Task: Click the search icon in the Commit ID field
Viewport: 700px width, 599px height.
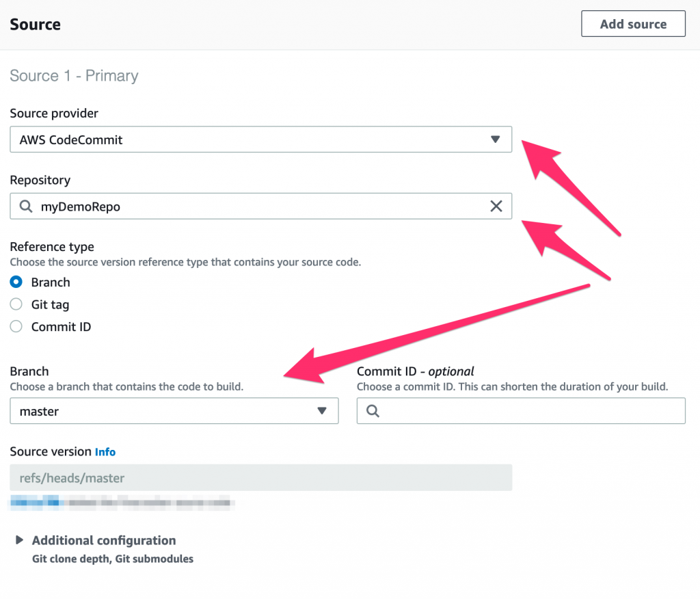Action: 371,411
